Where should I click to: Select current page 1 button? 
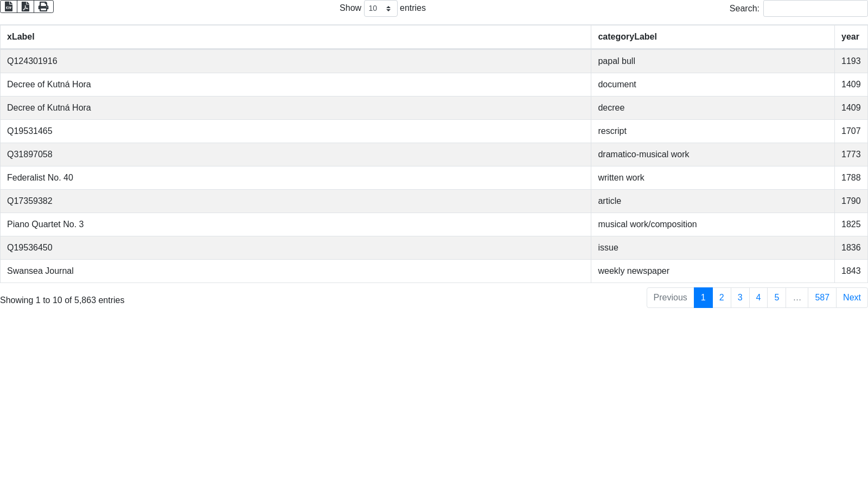(703, 298)
